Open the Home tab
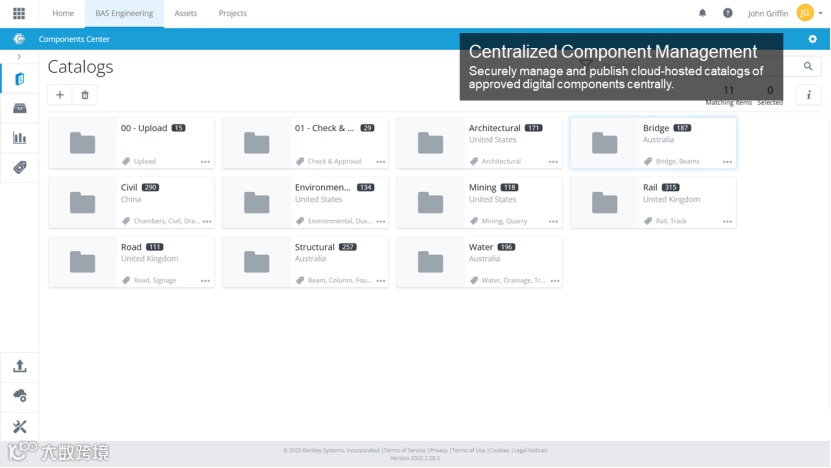Screen dimensions: 831x468 click(63, 13)
